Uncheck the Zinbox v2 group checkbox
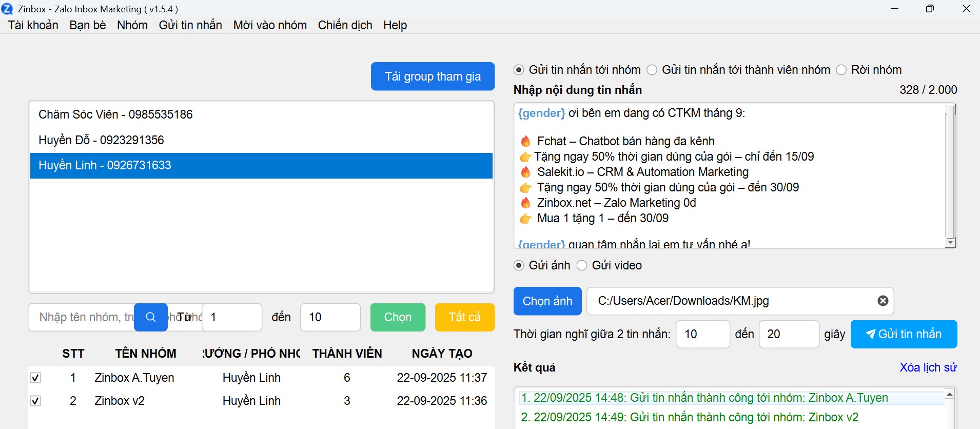Viewport: 980px width, 429px height. tap(35, 401)
